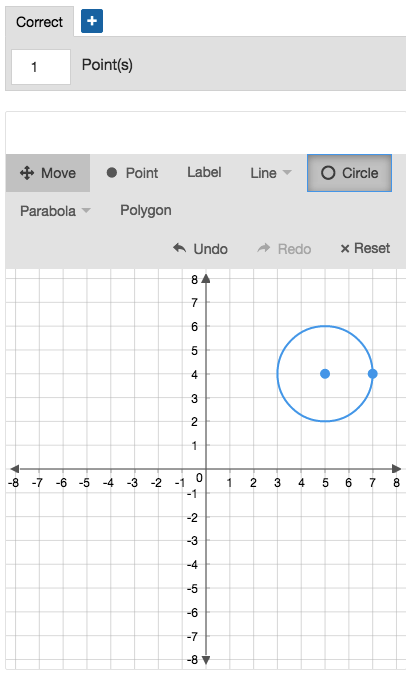Choose the Label tool
Image resolution: width=413 pixels, height=673 pixels.
[x=204, y=173]
